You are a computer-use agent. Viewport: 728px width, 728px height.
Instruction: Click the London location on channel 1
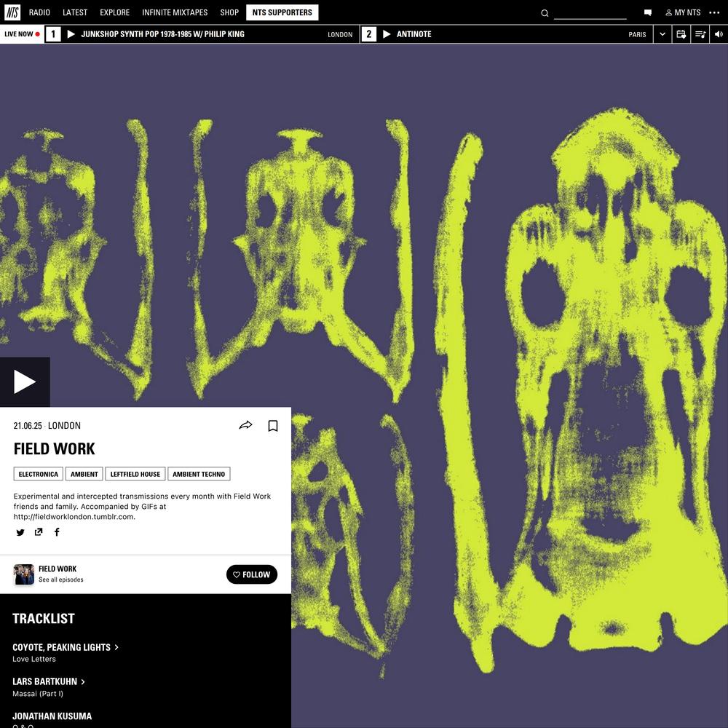[x=340, y=34]
